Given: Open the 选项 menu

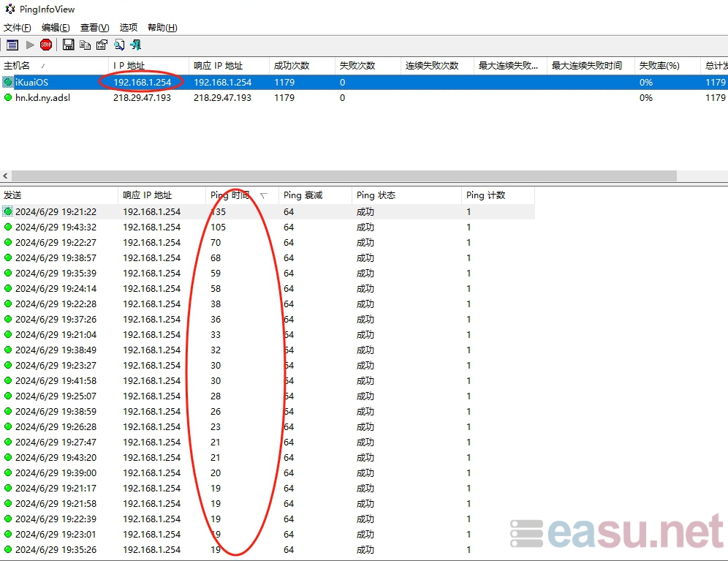Looking at the screenshot, I should (128, 27).
